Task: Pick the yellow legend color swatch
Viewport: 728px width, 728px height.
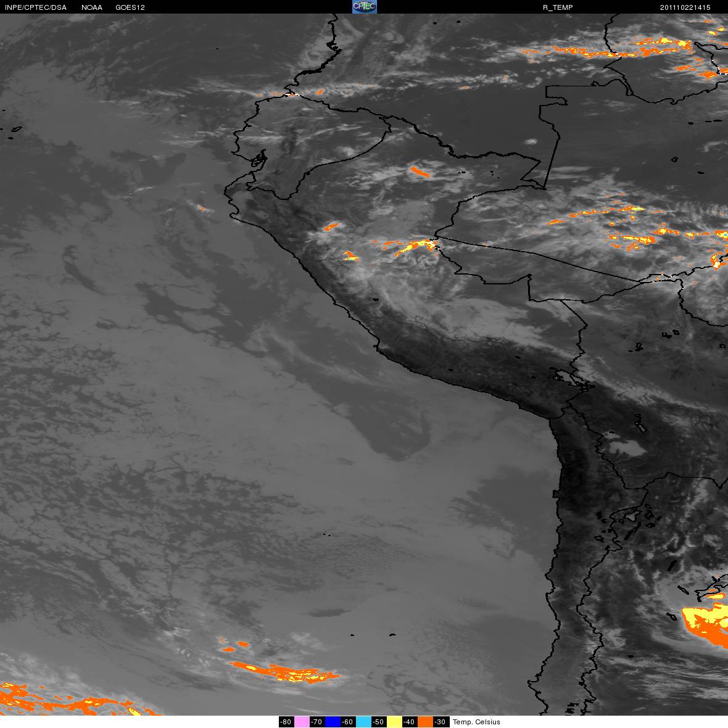Action: click(394, 722)
